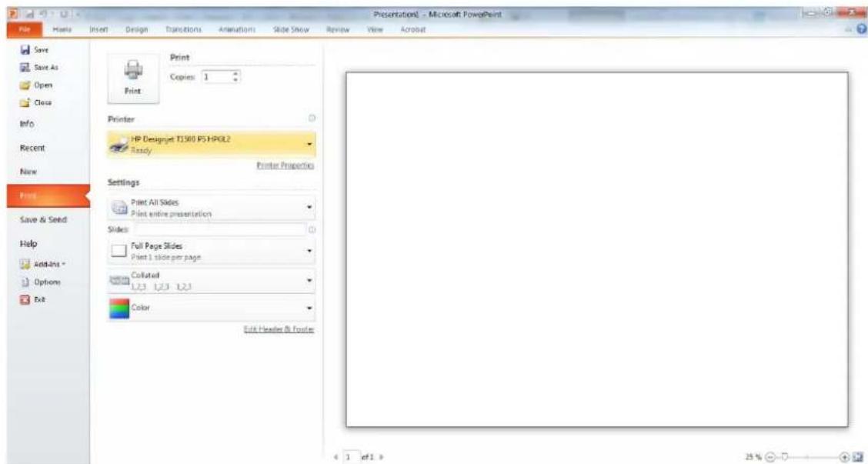Open the Add-Ins menu item

coord(42,264)
